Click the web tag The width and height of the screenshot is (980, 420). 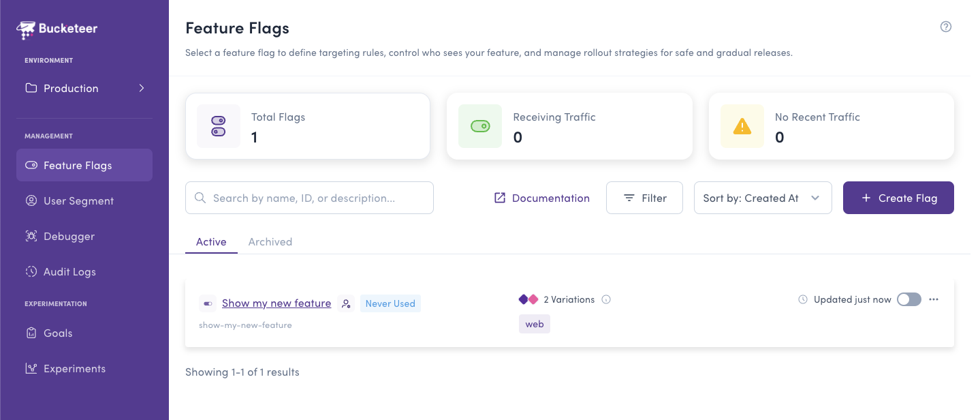tap(535, 324)
